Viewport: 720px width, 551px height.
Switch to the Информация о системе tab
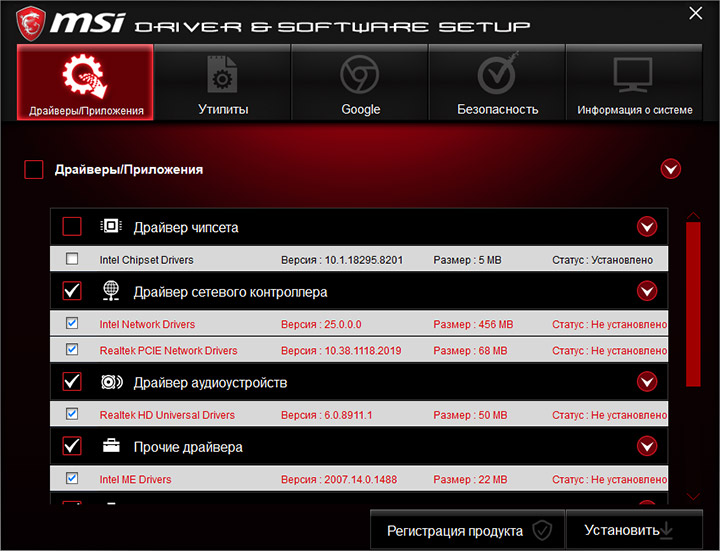click(x=634, y=82)
